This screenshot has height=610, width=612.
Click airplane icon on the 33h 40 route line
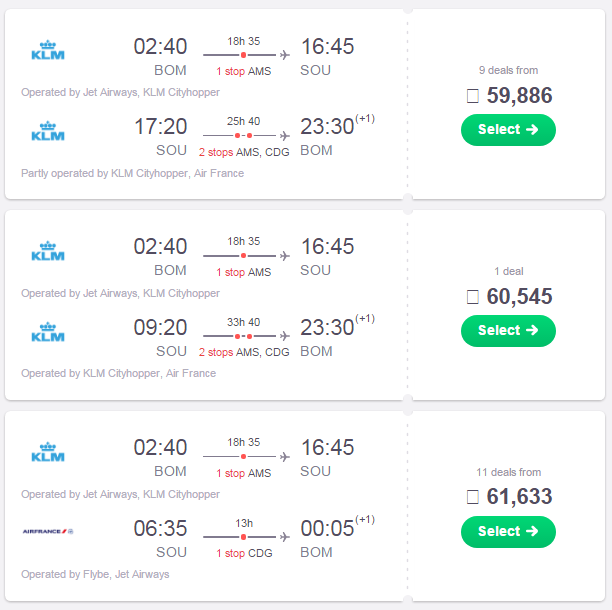pyautogui.click(x=285, y=336)
